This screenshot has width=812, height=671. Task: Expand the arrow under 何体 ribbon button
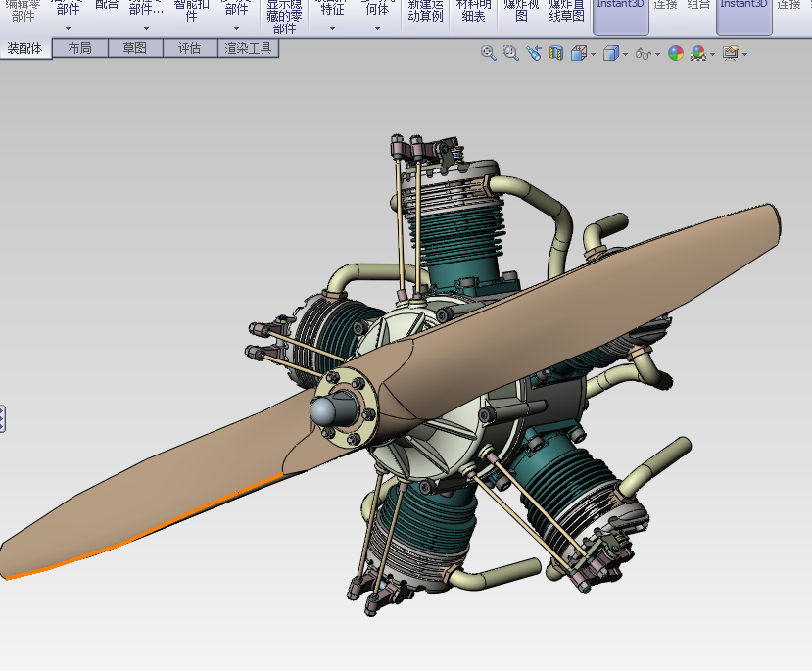point(377,29)
